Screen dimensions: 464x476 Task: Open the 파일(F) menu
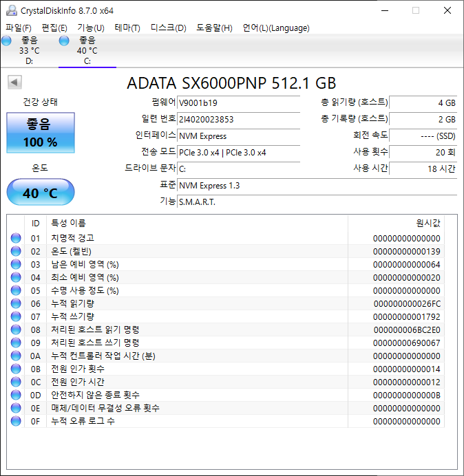19,28
